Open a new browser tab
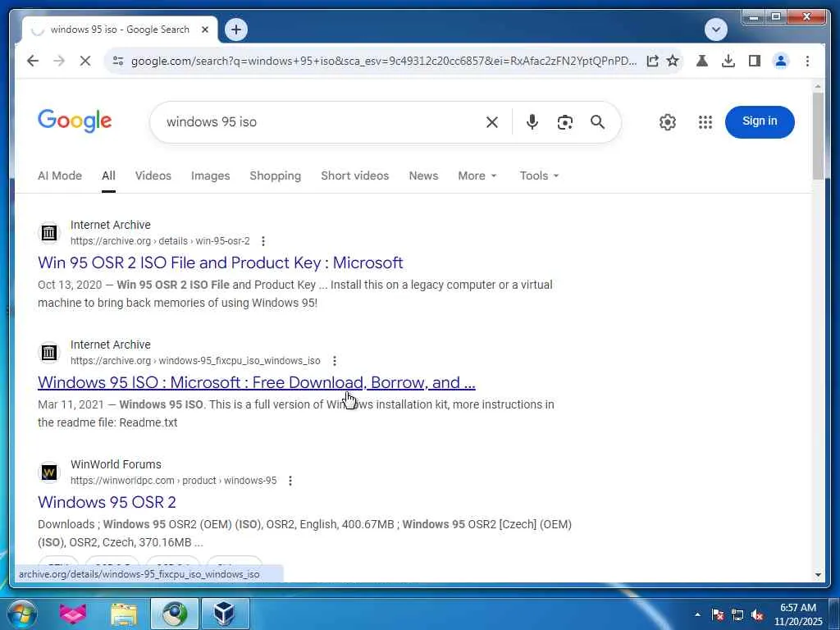 (x=236, y=30)
